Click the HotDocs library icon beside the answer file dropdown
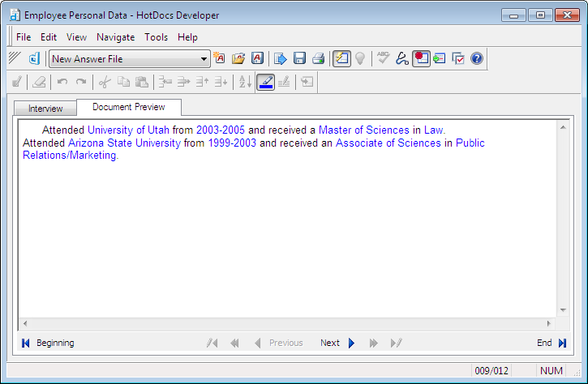The image size is (588, 384). pyautogui.click(x=34, y=59)
